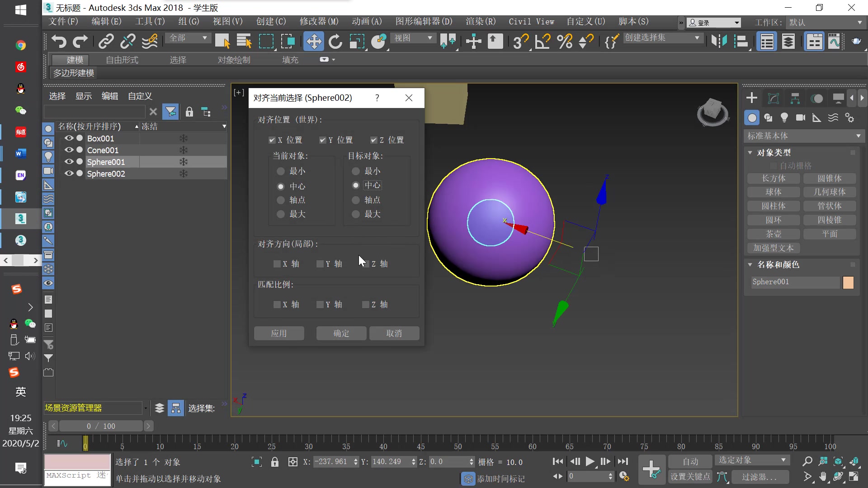The image size is (868, 488).
Task: Click the 茶壶 primitive button
Action: tap(774, 234)
